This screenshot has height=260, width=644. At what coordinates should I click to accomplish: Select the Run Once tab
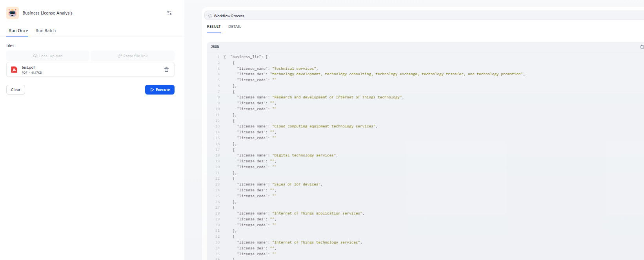pyautogui.click(x=18, y=31)
